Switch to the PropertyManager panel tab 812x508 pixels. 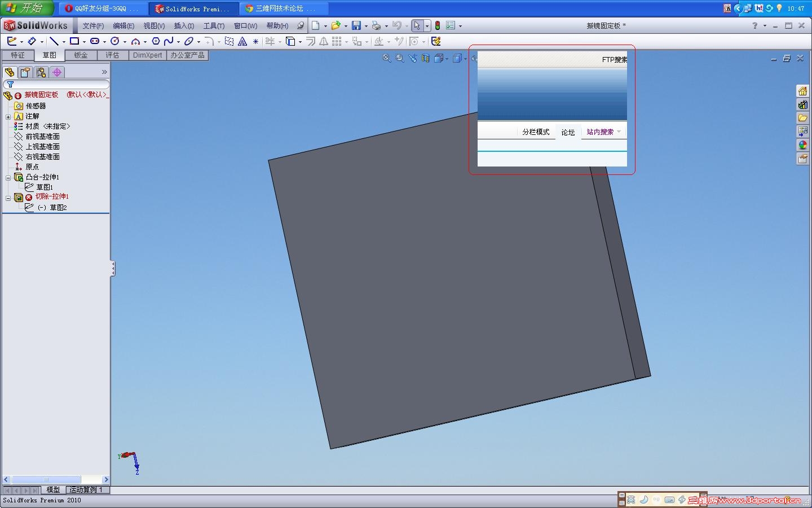[25, 72]
